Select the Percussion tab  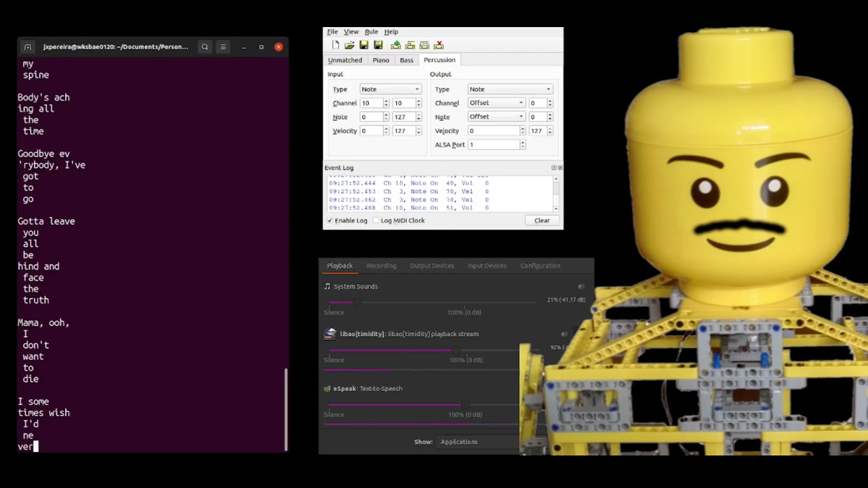(439, 60)
